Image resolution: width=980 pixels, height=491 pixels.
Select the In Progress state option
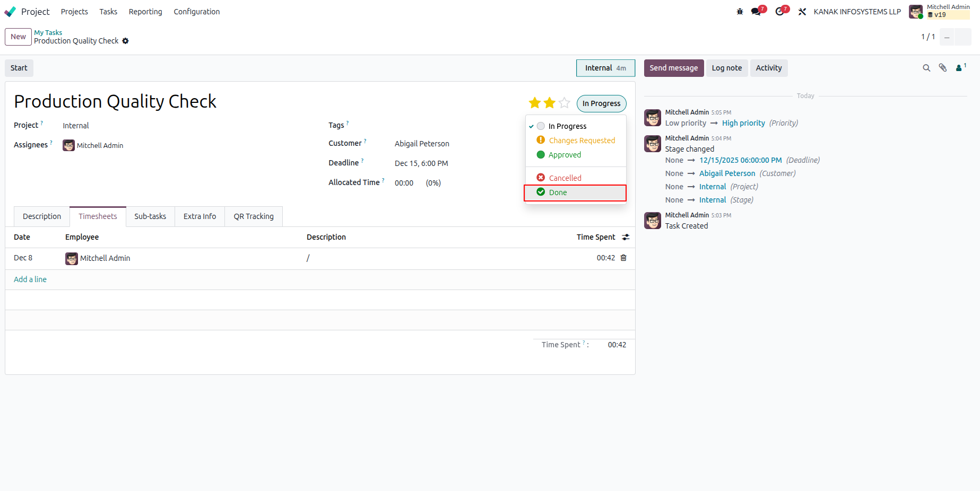(576, 126)
